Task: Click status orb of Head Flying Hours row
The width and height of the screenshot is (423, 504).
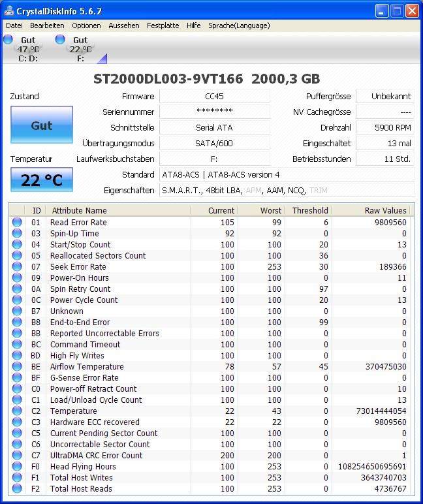Action: (17, 466)
